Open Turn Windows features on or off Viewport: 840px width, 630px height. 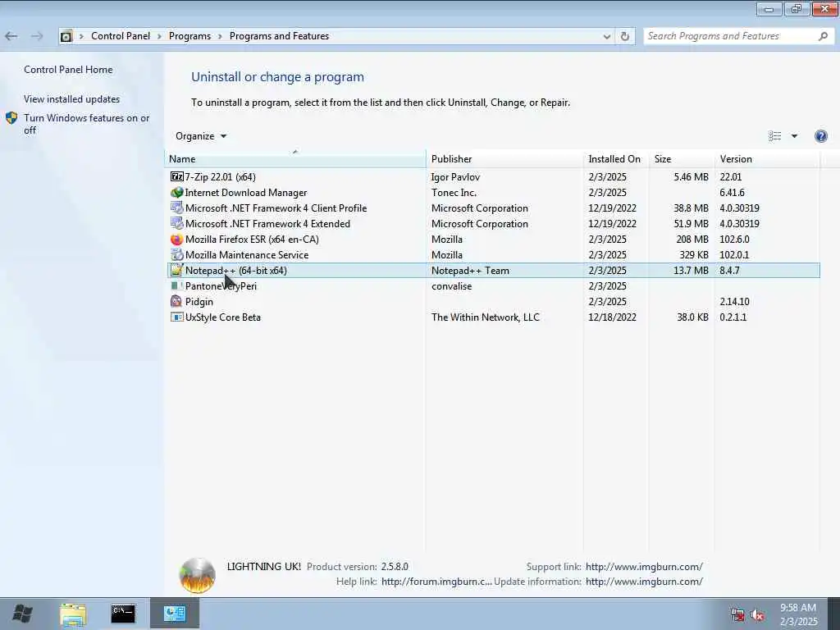point(87,124)
